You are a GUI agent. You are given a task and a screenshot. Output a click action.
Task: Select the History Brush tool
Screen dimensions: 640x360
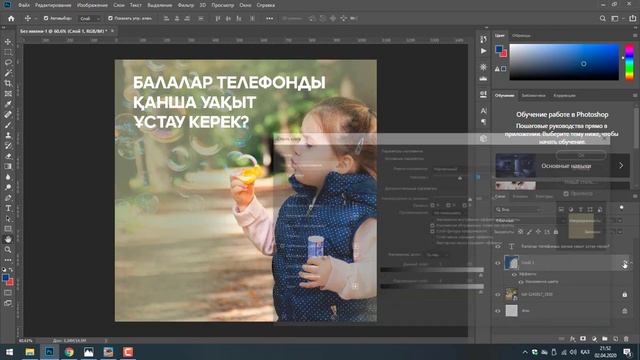(8, 146)
